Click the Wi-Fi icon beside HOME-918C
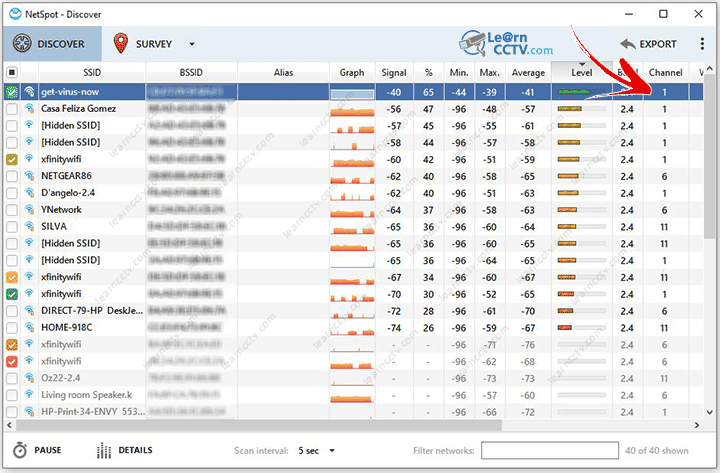 pos(30,327)
